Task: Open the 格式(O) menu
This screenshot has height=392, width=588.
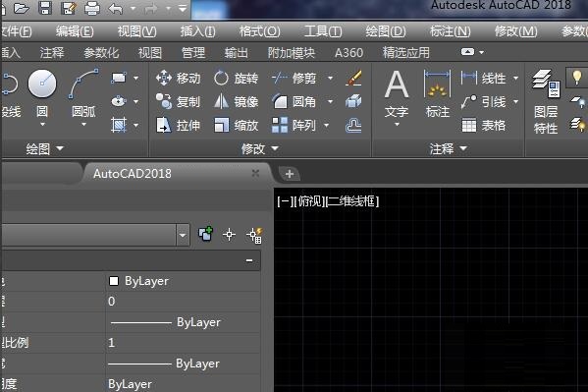Action: (x=259, y=31)
